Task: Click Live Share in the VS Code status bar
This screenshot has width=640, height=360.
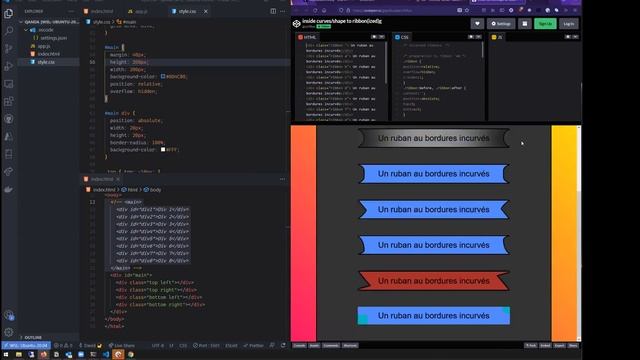Action: tap(121, 345)
